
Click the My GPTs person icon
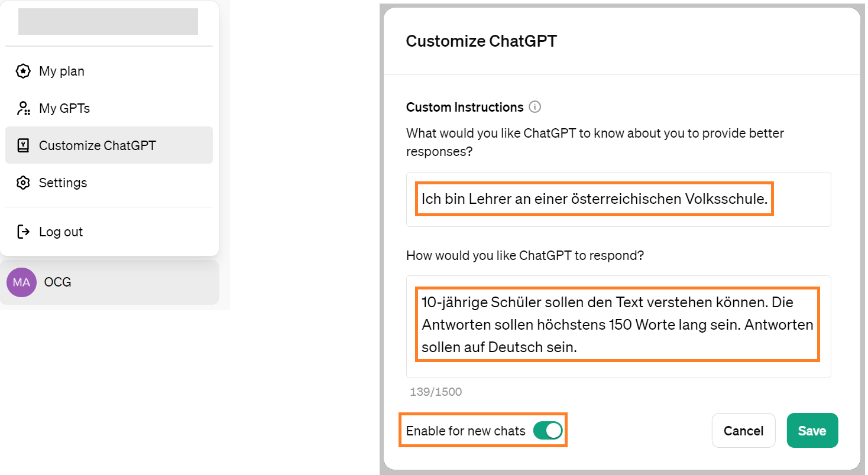tap(23, 109)
